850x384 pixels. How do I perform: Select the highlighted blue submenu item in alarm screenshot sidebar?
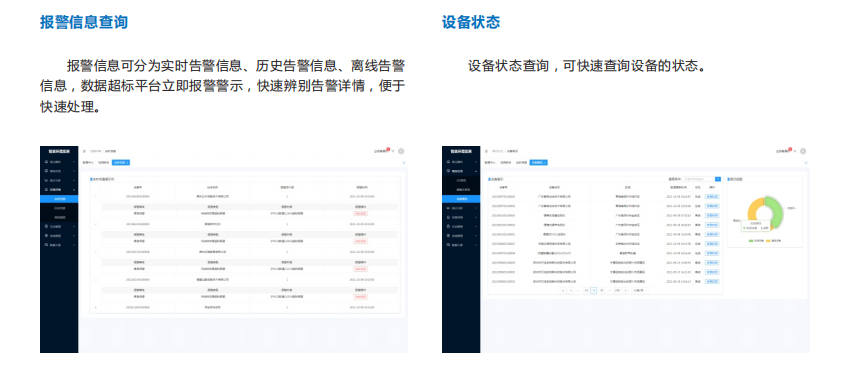click(59, 199)
